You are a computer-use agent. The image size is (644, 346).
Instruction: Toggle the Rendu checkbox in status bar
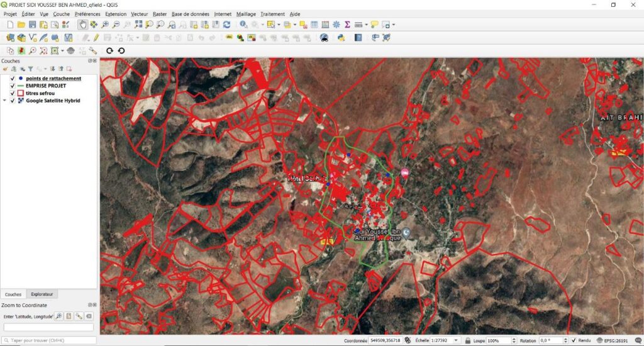coord(574,340)
